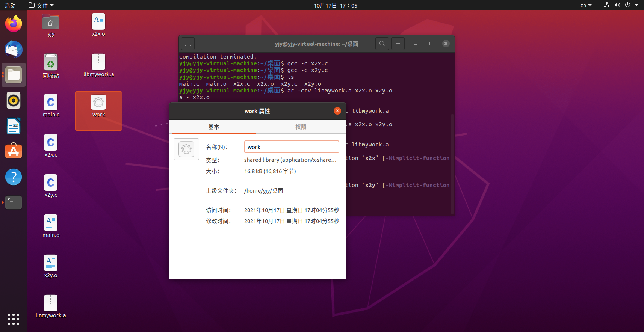Click the shared library type text

(290, 160)
